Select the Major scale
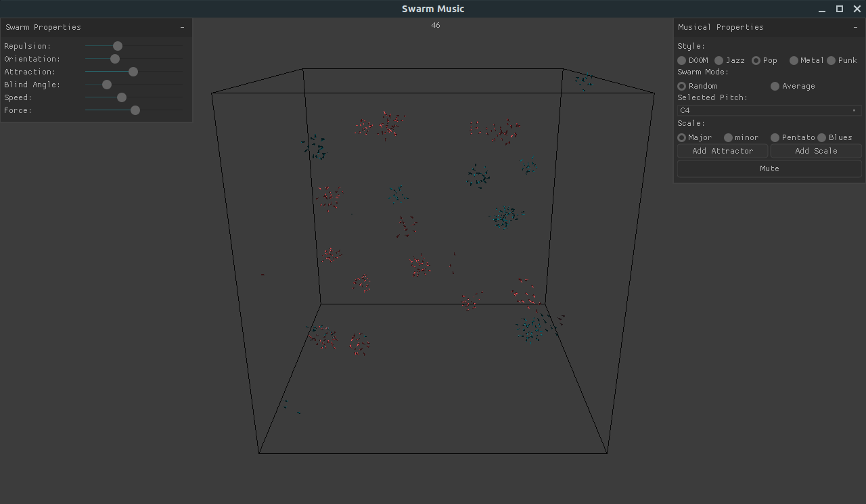 pyautogui.click(x=682, y=137)
